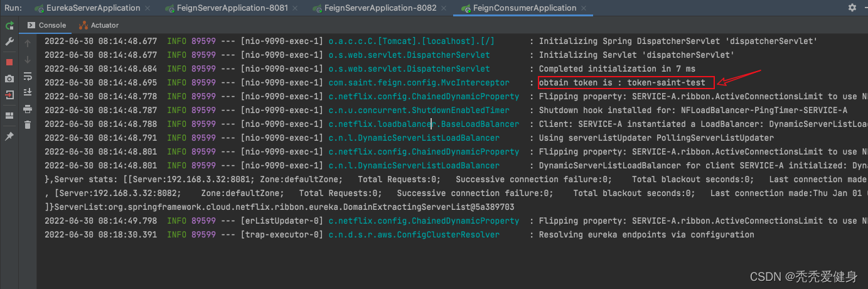Viewport: 868px width, 289px height.
Task: Click the up stack trace arrow
Action: pos(28,43)
